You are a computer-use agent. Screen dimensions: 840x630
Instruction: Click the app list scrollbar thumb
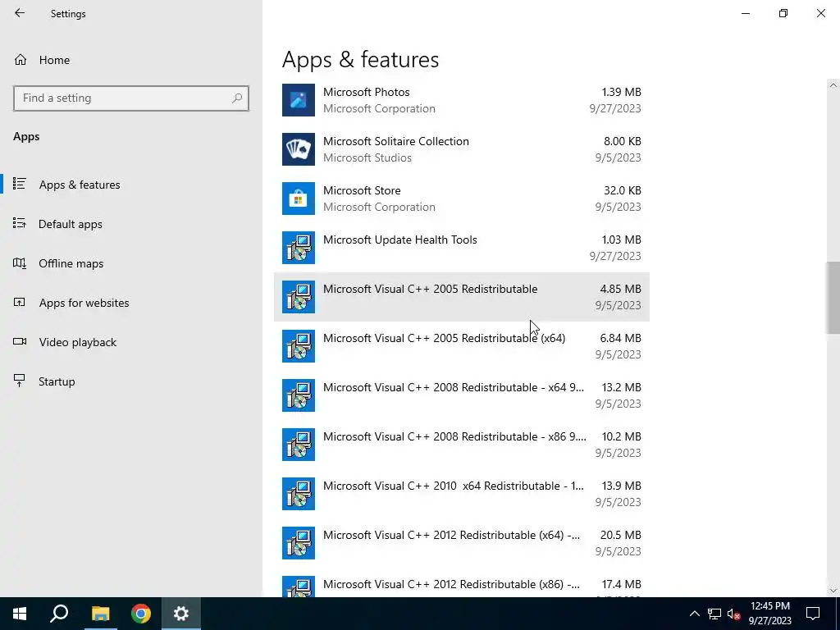833,298
